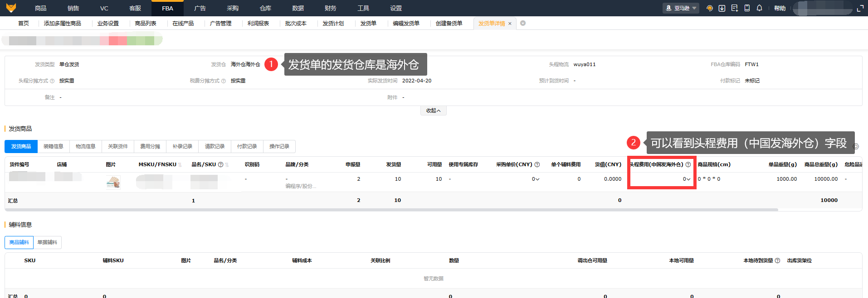Image resolution: width=868 pixels, height=298 pixels.
Task: Click the 帮助 link
Action: pyautogui.click(x=780, y=8)
